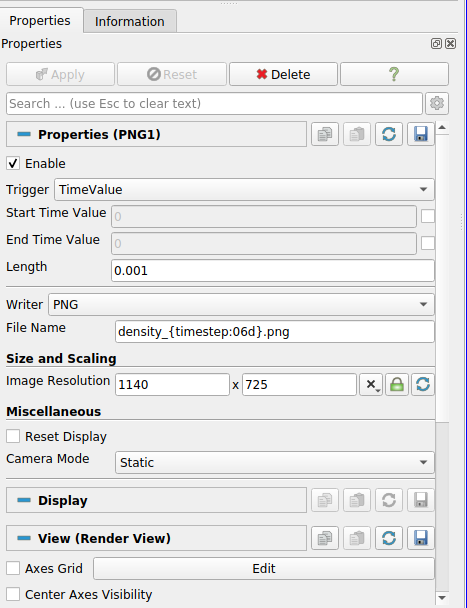Open the advanced properties gear toggle
Screen dimensions: 467x608
437,104
